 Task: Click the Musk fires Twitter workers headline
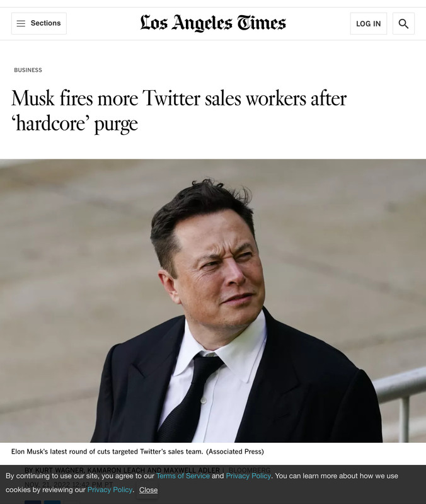tap(179, 111)
